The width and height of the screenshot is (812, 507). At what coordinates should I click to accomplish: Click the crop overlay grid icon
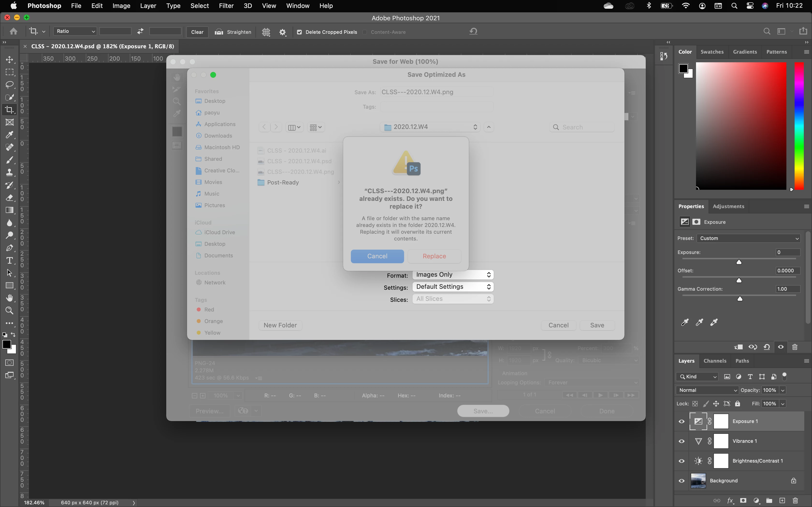266,32
